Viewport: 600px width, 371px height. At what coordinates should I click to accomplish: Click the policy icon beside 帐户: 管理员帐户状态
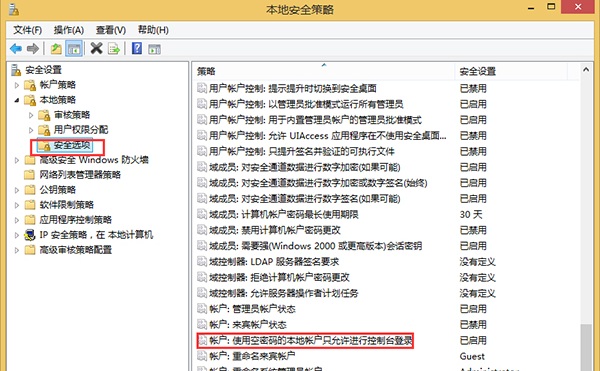click(x=202, y=308)
